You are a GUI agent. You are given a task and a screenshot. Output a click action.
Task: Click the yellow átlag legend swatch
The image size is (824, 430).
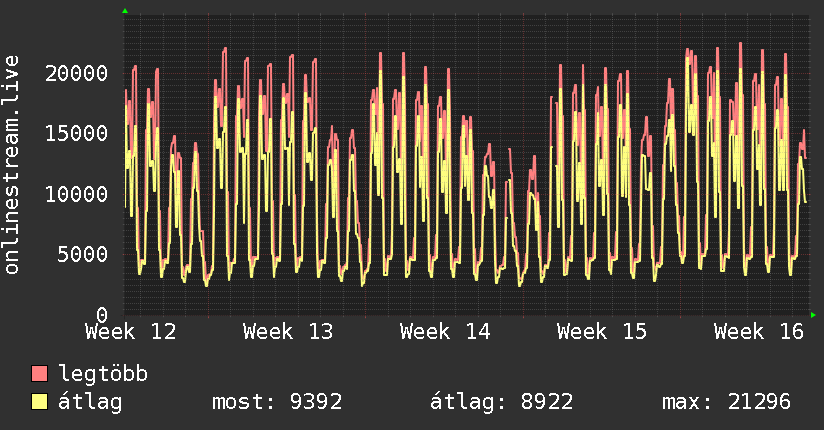(x=39, y=402)
